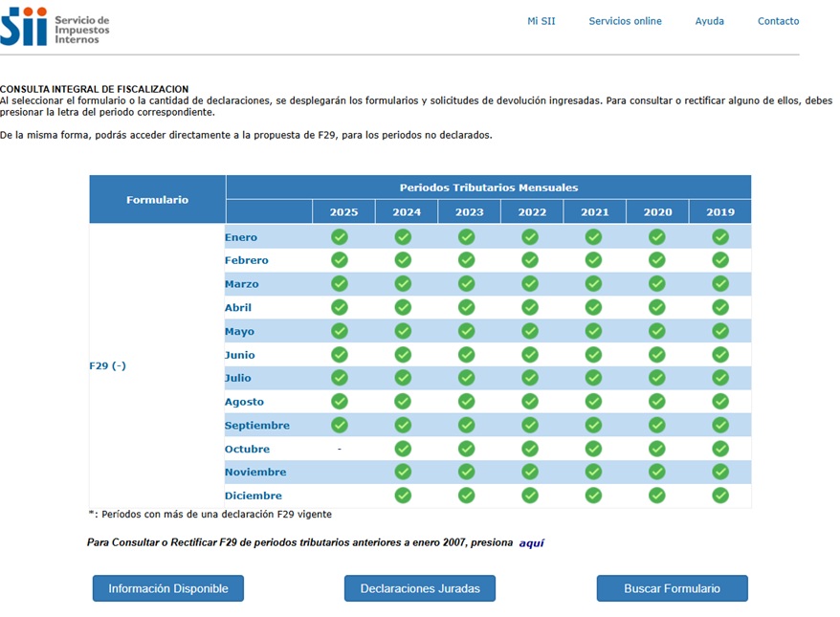Open the Servicios online menu
The width and height of the screenshot is (840, 617).
625,21
